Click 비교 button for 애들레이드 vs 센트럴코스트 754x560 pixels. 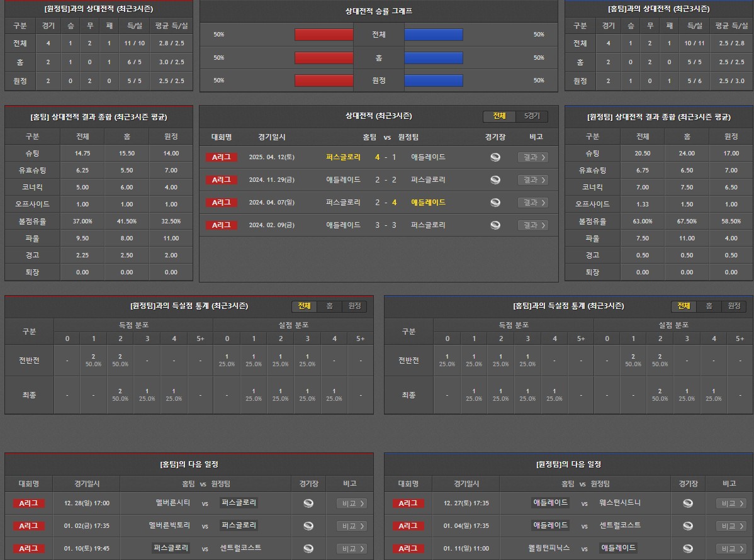731,526
